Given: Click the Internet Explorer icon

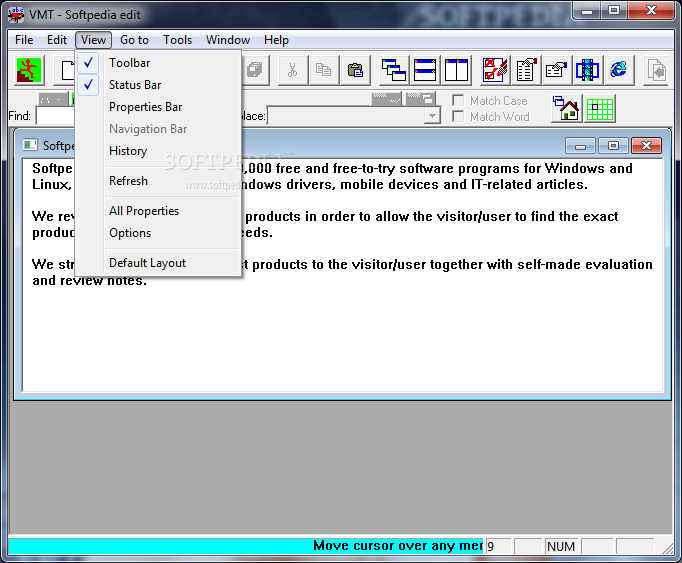Looking at the screenshot, I should tap(618, 70).
